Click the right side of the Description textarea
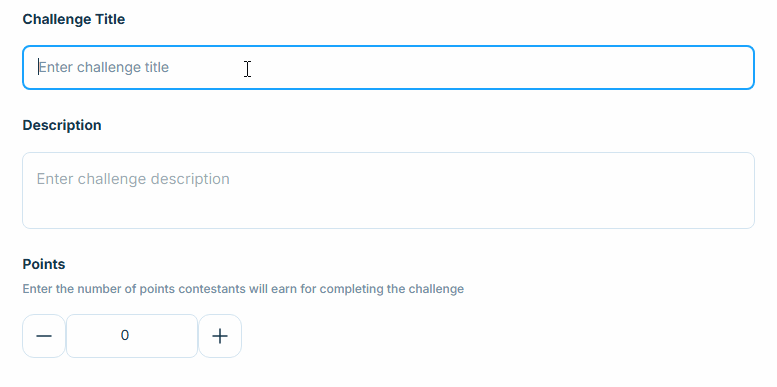Viewport: 777px width, 387px height. (694, 190)
